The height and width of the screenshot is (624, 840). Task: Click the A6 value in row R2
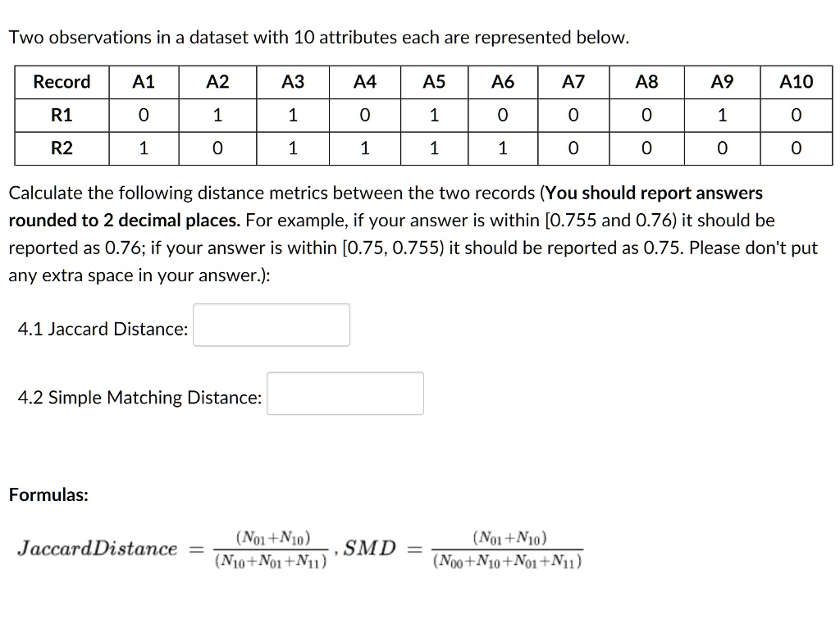tap(503, 148)
